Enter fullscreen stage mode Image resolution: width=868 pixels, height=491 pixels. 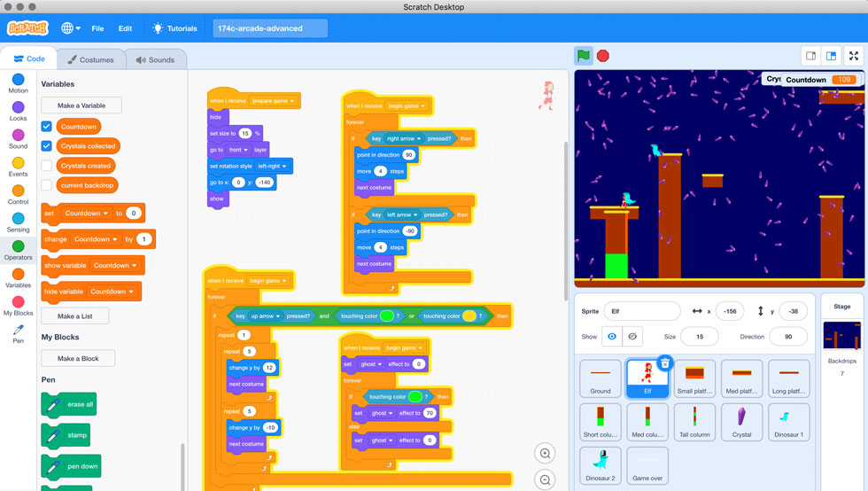tap(854, 56)
